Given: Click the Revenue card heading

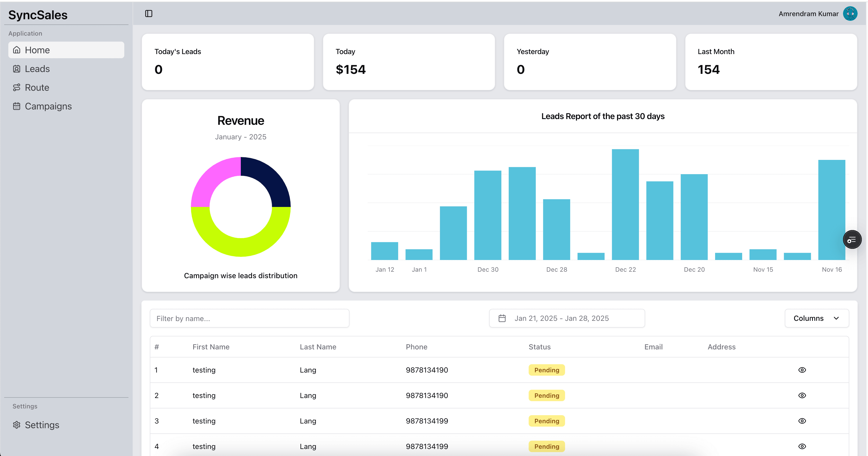Looking at the screenshot, I should [241, 121].
